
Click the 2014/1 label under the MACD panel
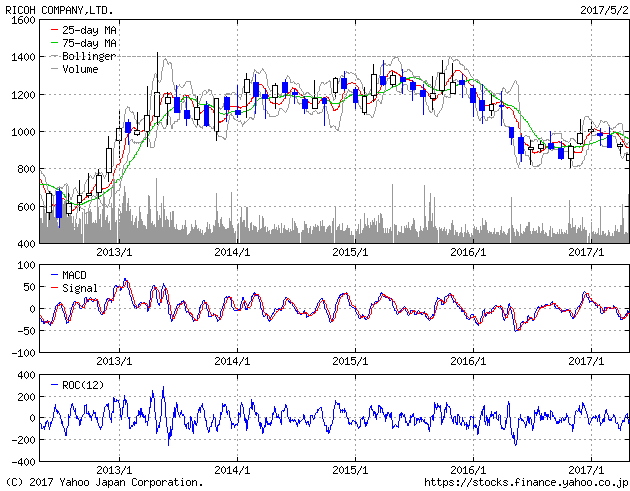click(233, 361)
